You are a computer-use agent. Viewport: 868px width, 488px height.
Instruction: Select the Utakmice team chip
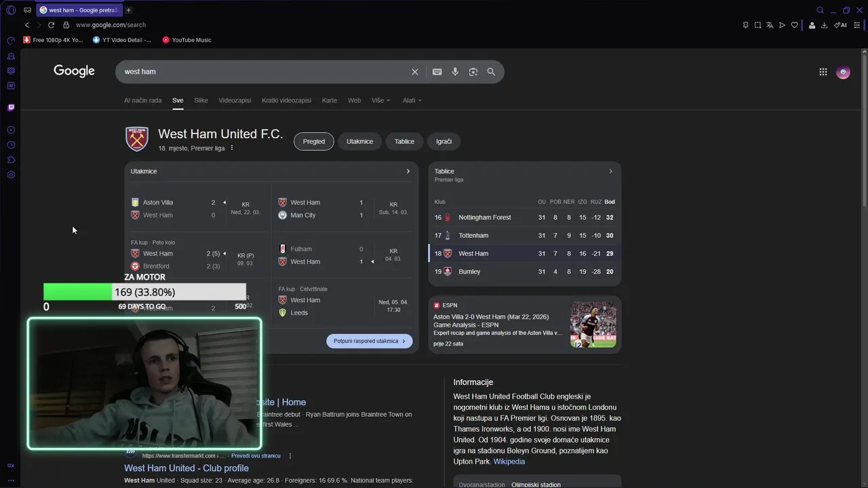coord(359,142)
